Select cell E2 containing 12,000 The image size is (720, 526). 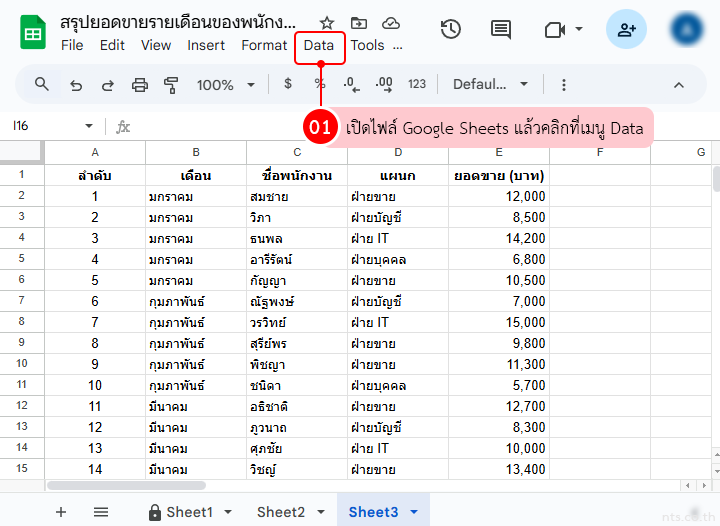click(x=498, y=196)
